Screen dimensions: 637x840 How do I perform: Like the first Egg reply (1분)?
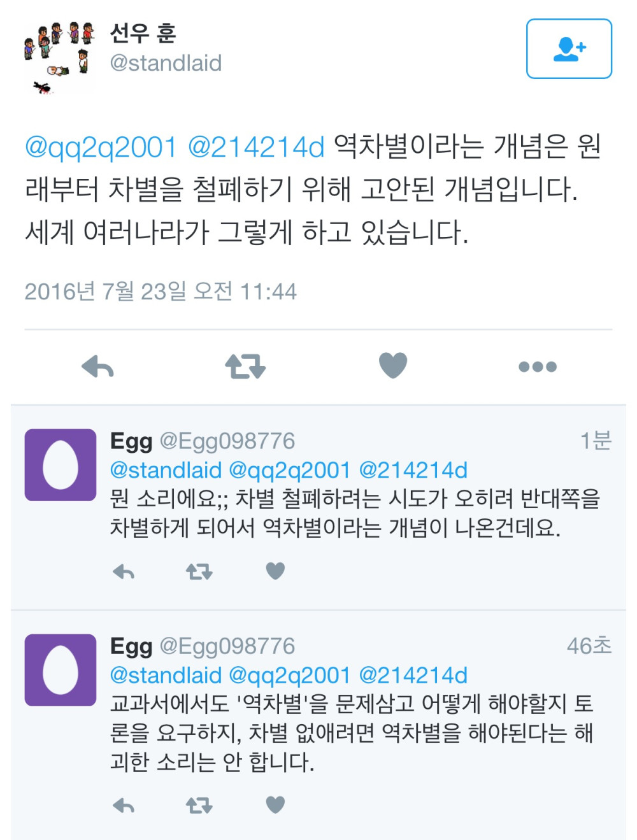275,571
